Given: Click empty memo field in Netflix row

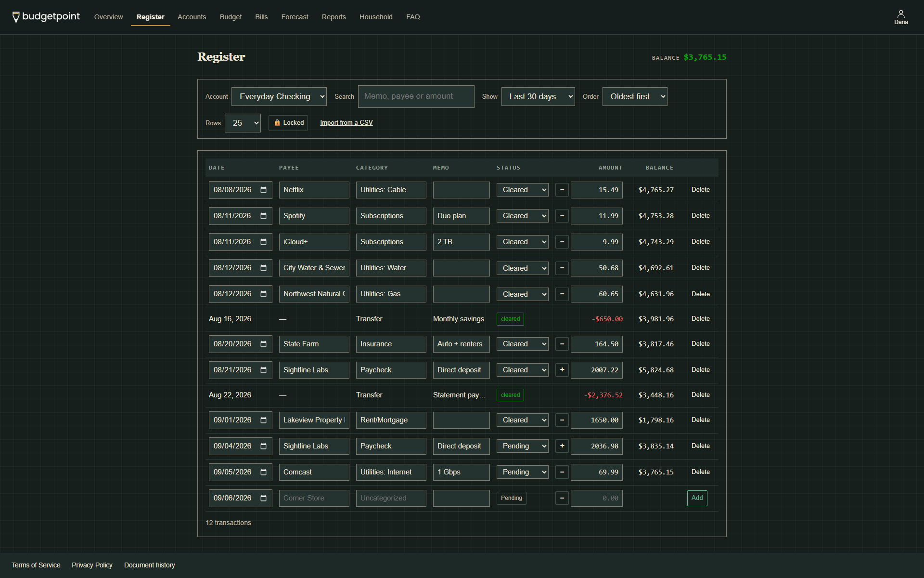Looking at the screenshot, I should [x=462, y=190].
